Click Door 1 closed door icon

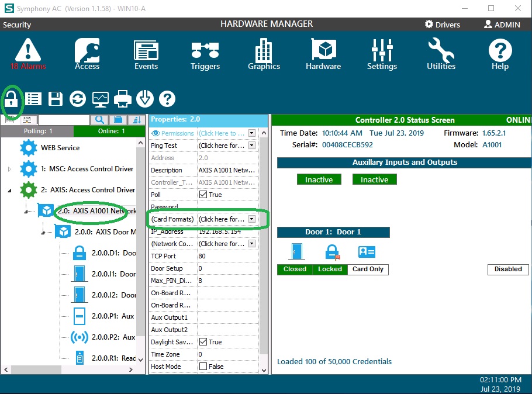click(296, 252)
